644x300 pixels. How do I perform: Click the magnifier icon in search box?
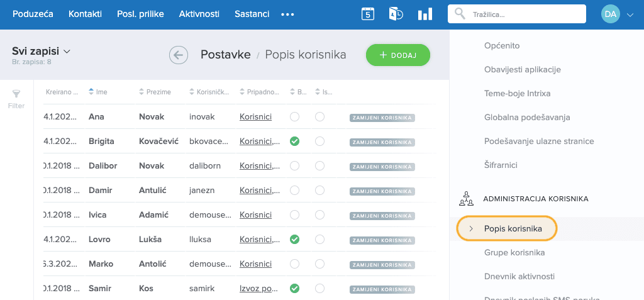point(460,14)
